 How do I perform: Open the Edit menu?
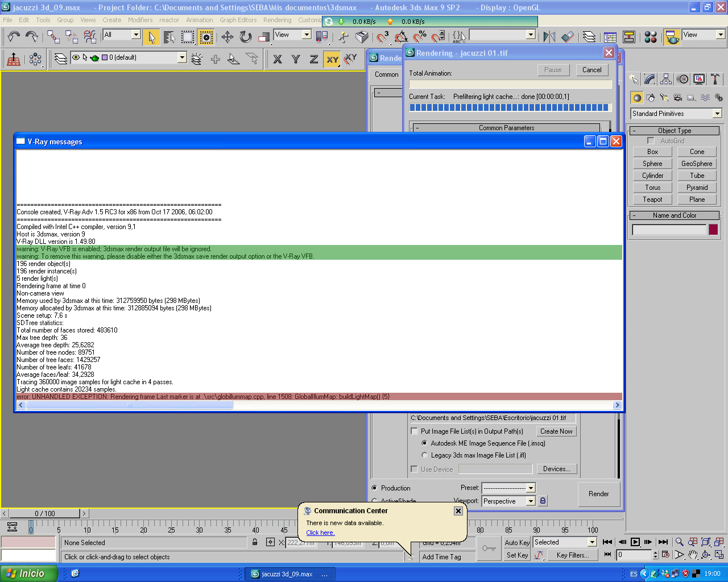[x=24, y=20]
